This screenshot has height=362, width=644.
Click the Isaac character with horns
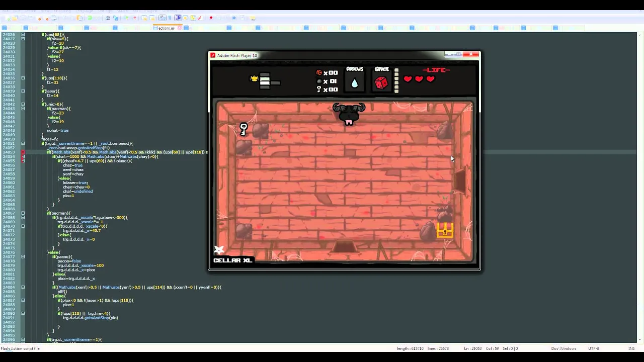[x=349, y=114]
